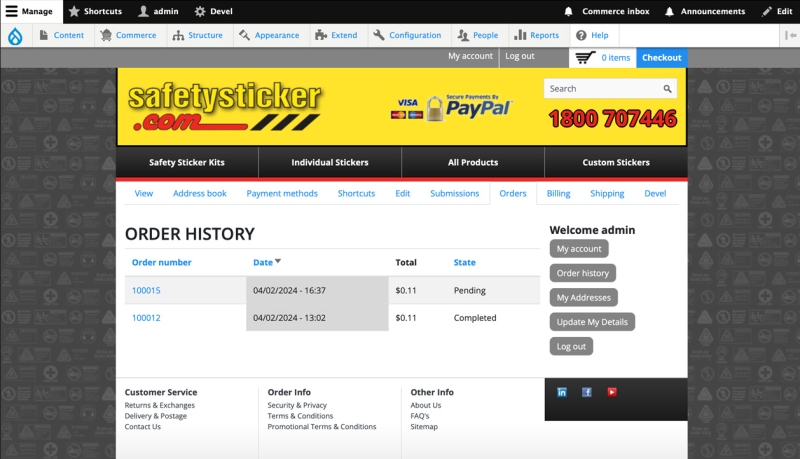Open the Shortcuts star menu
The height and width of the screenshot is (459, 800).
(x=95, y=11)
